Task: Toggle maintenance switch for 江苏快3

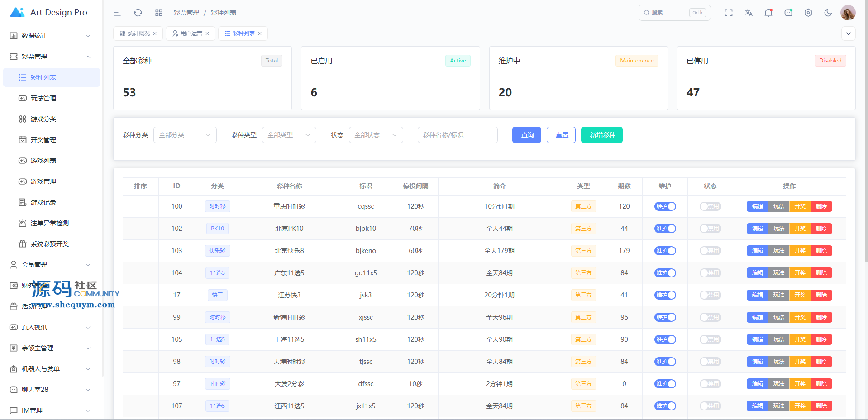Action: point(665,295)
